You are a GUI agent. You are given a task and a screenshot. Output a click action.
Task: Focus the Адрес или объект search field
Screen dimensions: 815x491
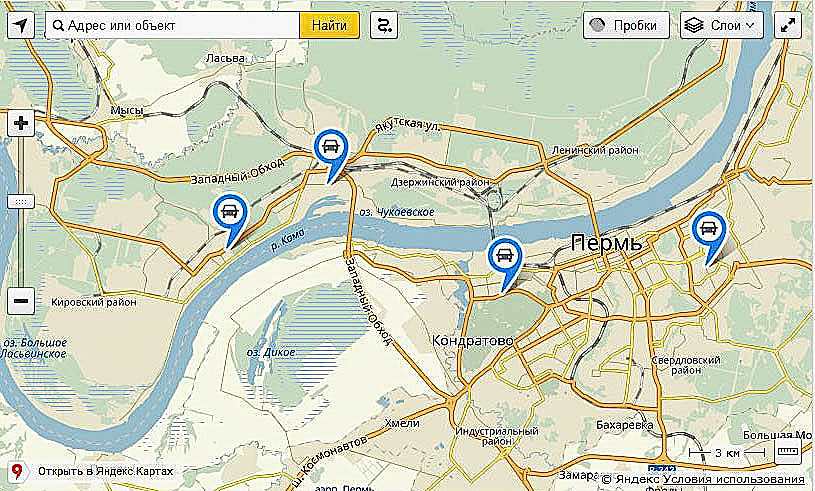tap(173, 25)
